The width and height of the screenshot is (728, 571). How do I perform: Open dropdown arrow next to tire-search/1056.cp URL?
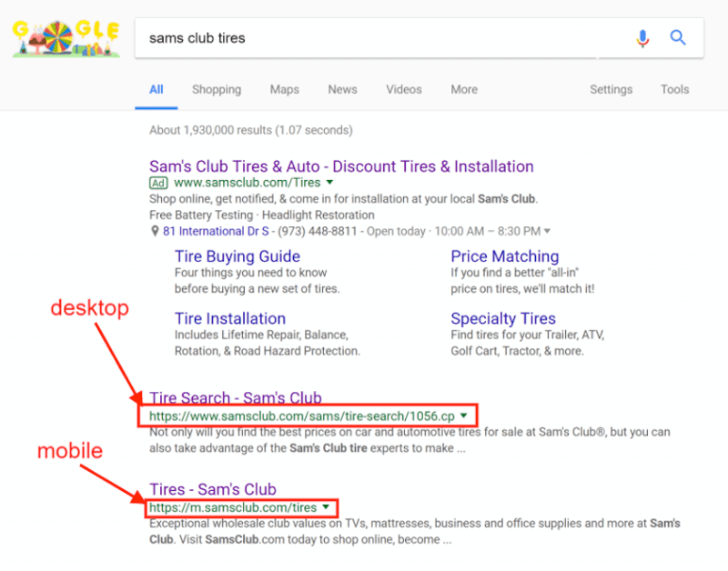(x=463, y=416)
